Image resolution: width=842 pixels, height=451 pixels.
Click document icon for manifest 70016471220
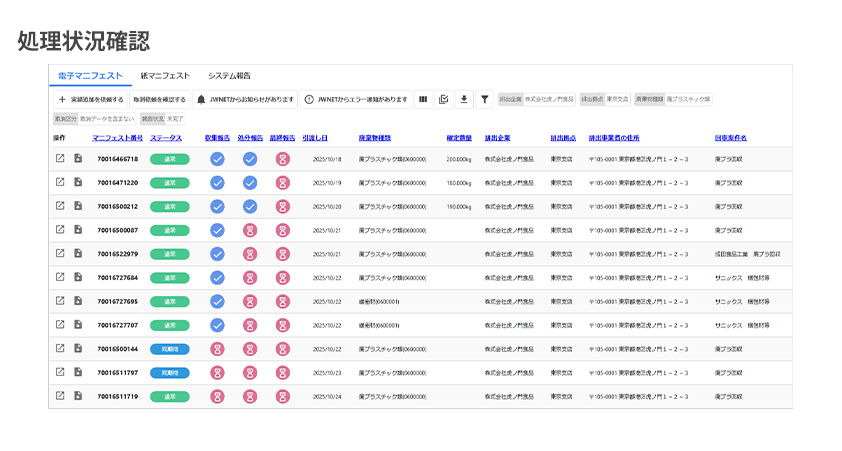click(78, 183)
